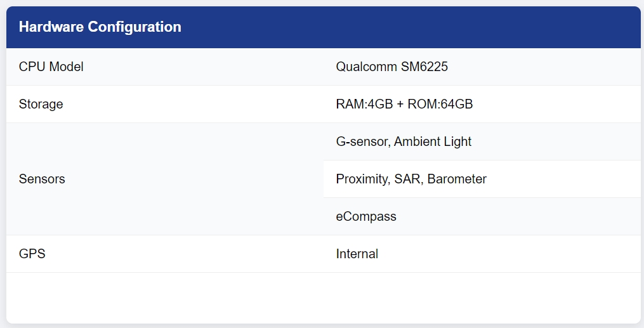Select the Internal GPS value

(x=357, y=254)
